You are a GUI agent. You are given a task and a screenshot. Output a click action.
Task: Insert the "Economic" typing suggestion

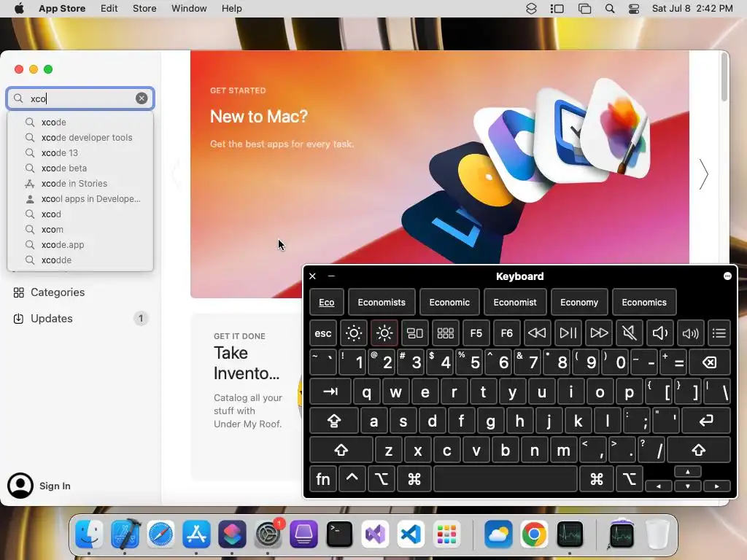click(449, 303)
